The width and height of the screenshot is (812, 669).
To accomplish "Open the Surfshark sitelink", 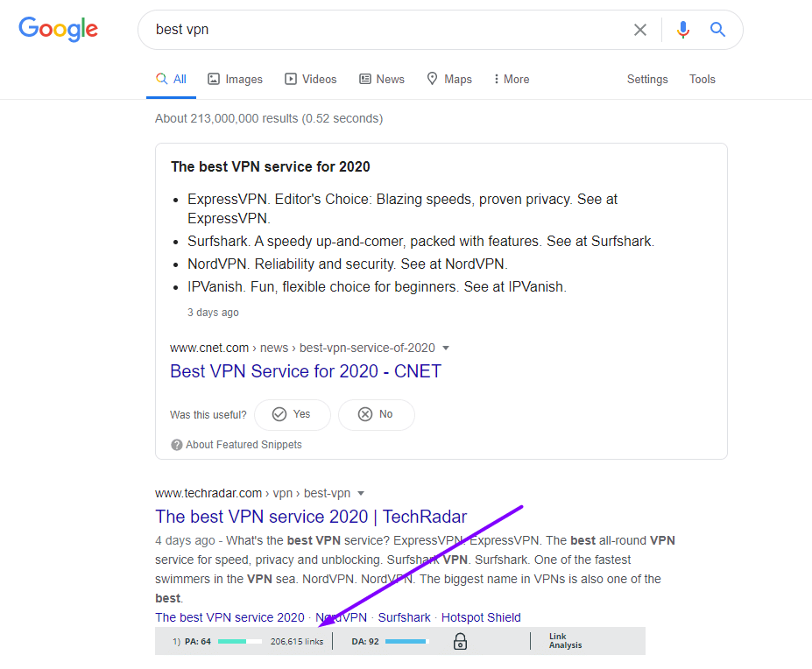I will click(404, 617).
